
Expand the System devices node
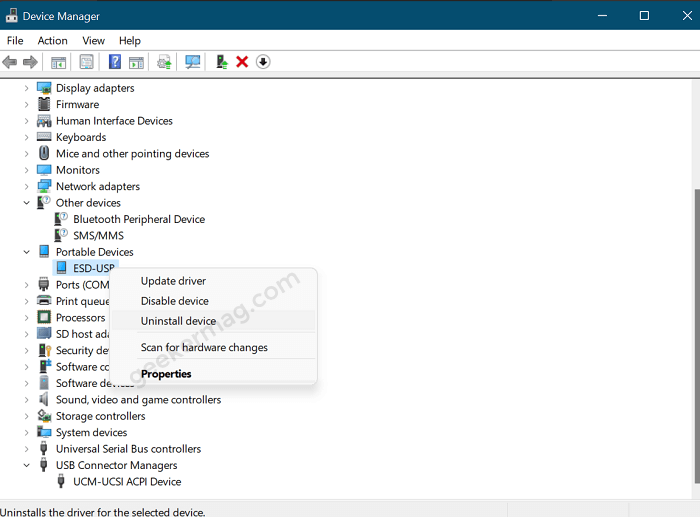tap(26, 433)
